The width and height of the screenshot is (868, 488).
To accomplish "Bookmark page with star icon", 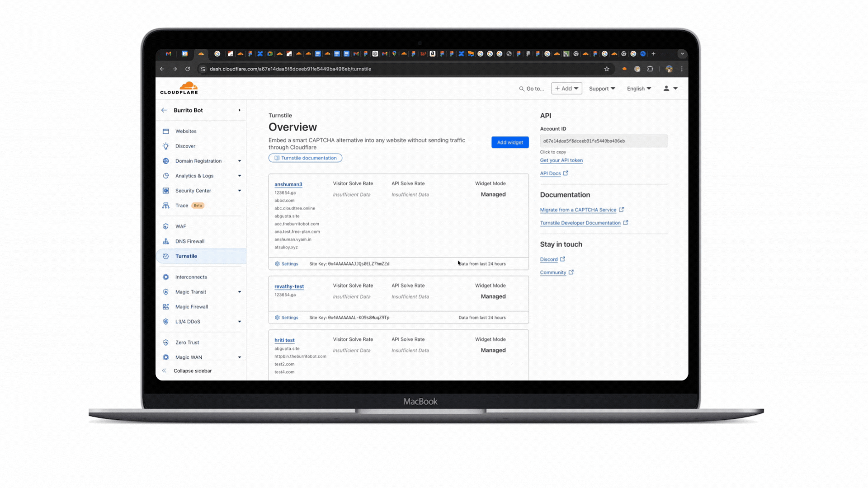I will tap(607, 69).
